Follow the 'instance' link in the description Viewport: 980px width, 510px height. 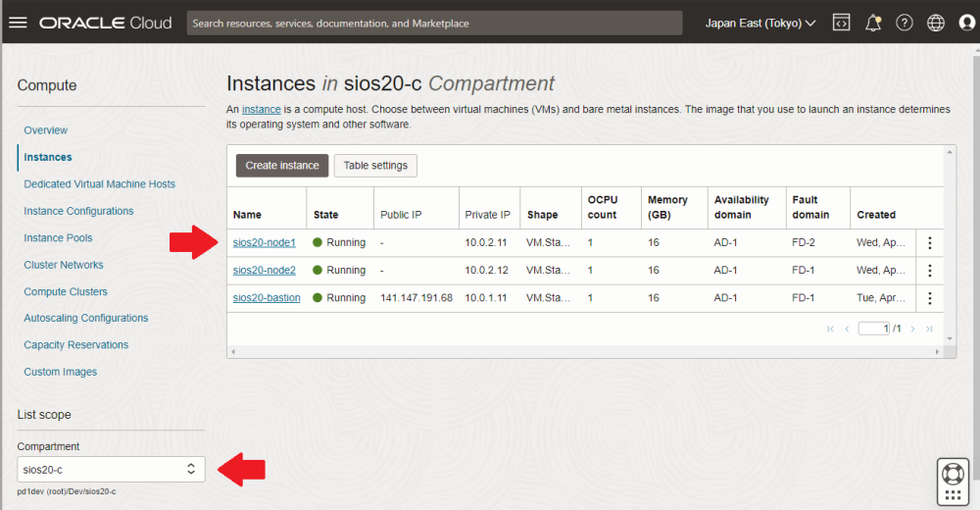[x=262, y=110]
